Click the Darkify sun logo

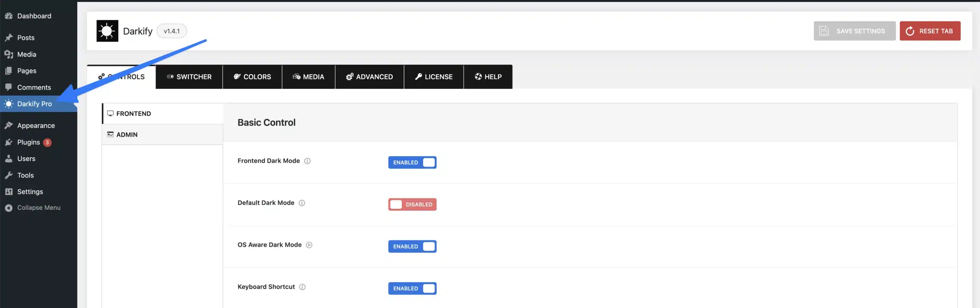[x=107, y=31]
